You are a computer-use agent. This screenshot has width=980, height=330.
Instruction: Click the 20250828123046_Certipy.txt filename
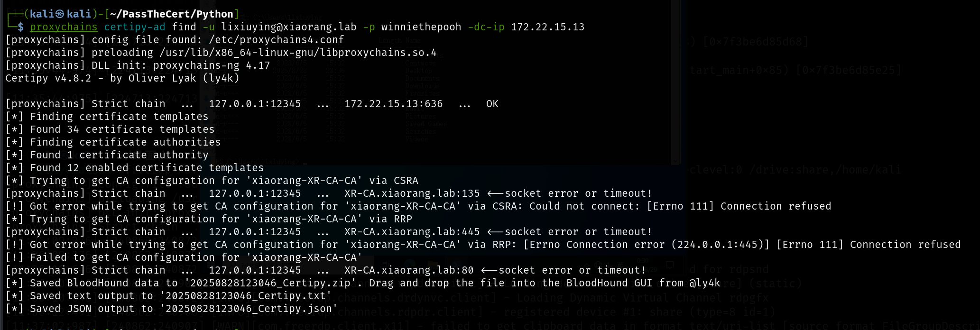click(x=246, y=296)
